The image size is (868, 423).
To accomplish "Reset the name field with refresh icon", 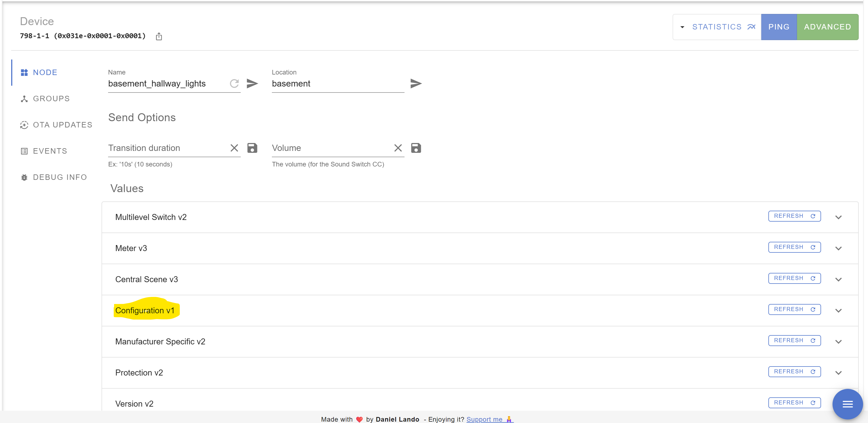I will (x=234, y=84).
